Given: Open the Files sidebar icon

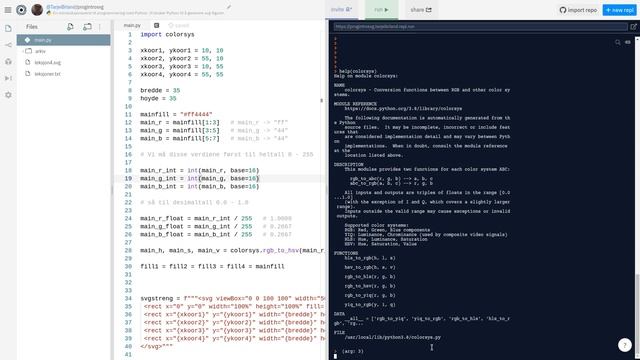Looking at the screenshot, I should click(8, 29).
